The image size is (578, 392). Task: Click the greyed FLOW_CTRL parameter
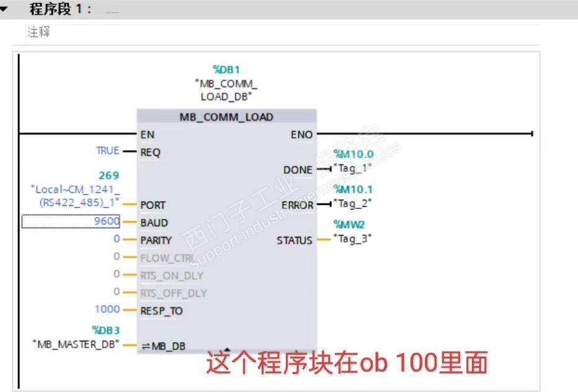coord(167,258)
